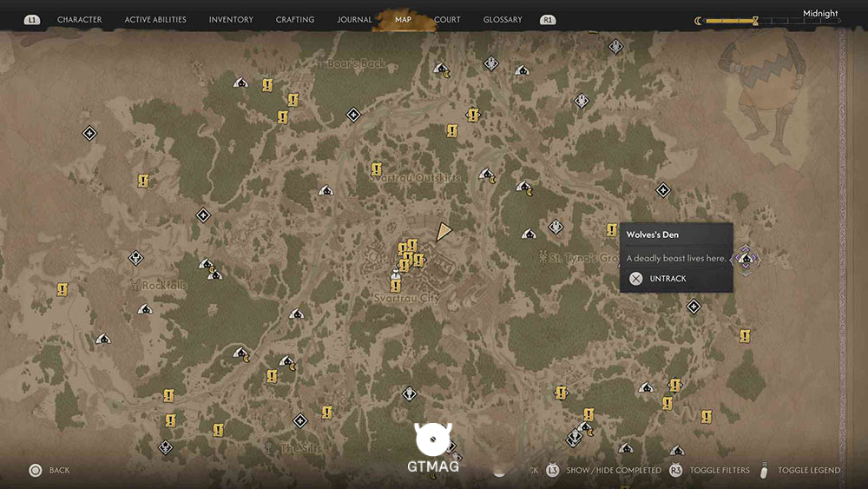The width and height of the screenshot is (868, 489).
Task: Click UNTRACK in the Wolves's Den tooltip
Action: click(x=667, y=279)
